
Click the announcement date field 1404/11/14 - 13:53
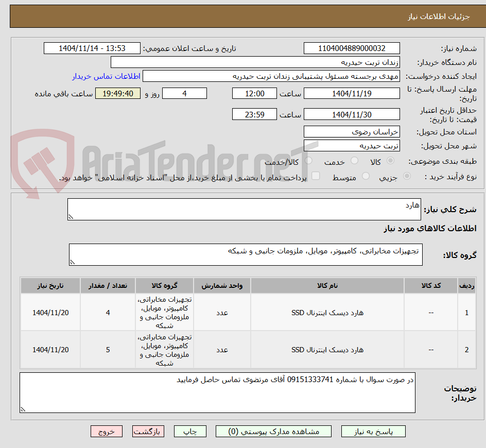click(x=92, y=48)
